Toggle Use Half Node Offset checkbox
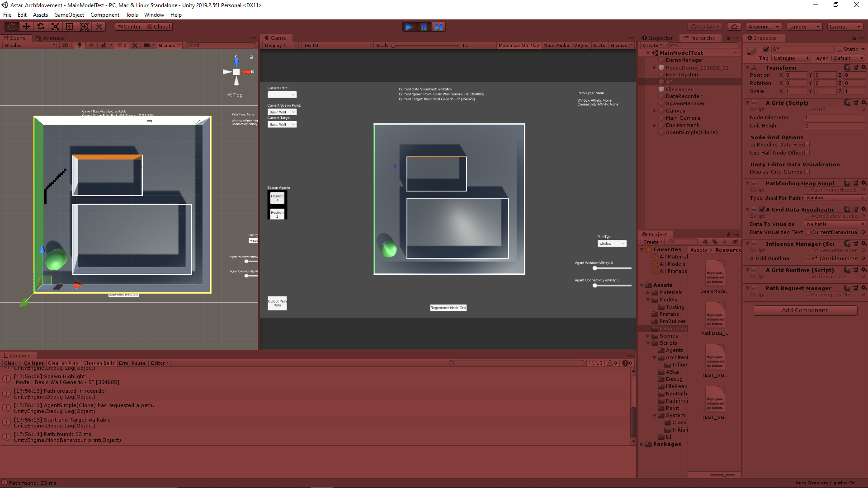868x488 pixels. point(807,153)
